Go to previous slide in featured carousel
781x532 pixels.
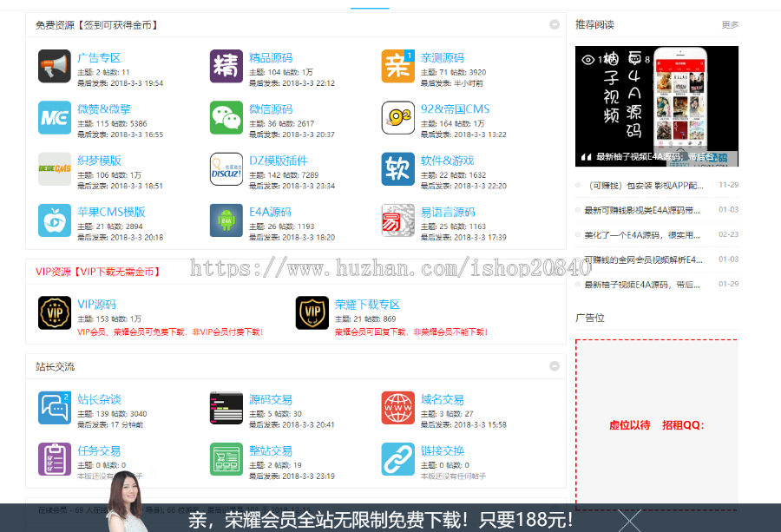[587, 158]
